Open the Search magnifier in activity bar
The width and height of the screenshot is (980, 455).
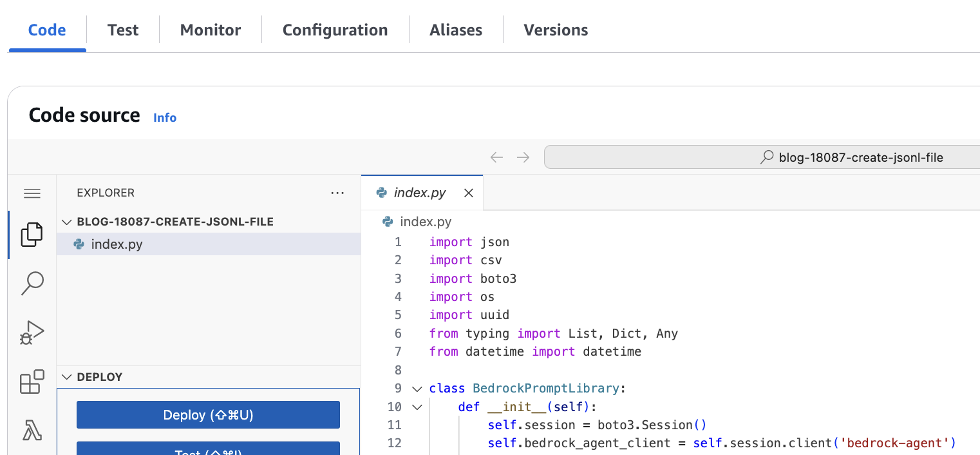pyautogui.click(x=32, y=283)
